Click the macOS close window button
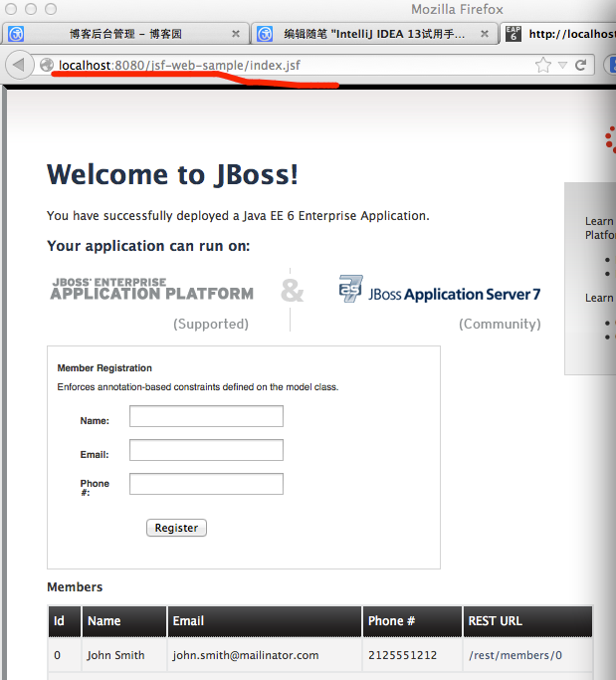The width and height of the screenshot is (616, 680). [11, 9]
